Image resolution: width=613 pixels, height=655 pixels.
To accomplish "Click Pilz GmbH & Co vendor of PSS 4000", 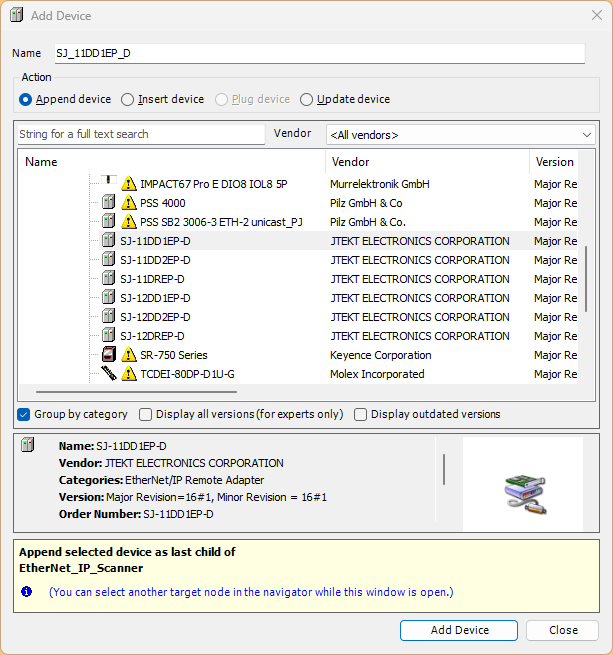I will pos(366,203).
